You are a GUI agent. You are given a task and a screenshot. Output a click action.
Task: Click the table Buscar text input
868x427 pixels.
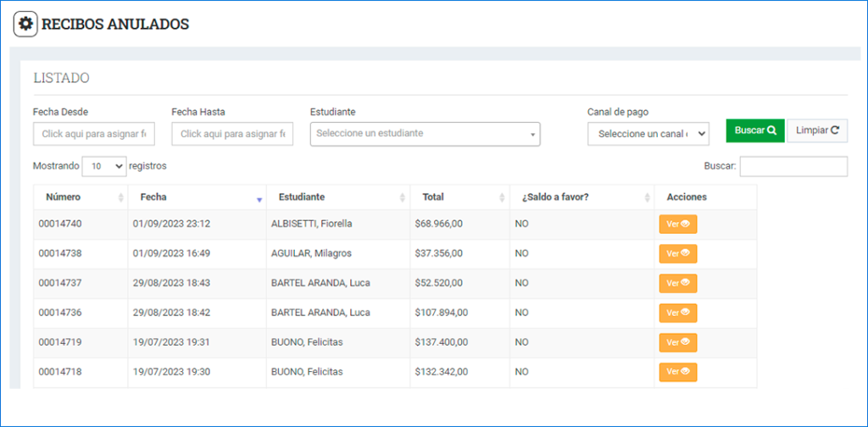(793, 167)
